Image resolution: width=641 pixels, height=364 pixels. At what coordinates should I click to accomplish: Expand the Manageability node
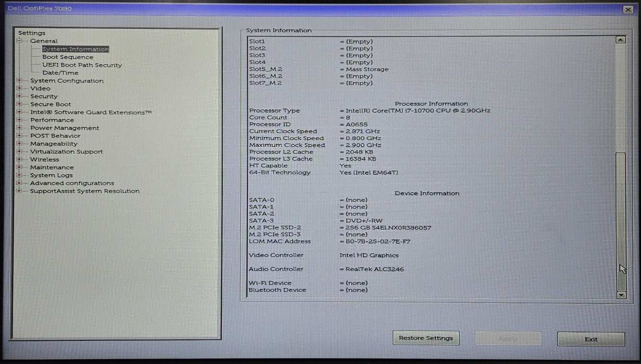(x=19, y=144)
